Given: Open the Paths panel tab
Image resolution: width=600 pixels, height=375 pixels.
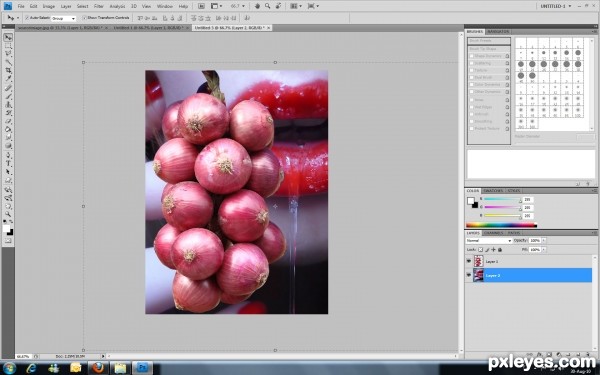Looking at the screenshot, I should point(514,233).
